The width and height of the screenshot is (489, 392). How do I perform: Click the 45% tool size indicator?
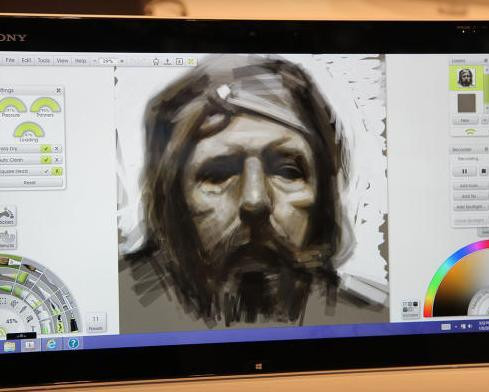click(11, 321)
